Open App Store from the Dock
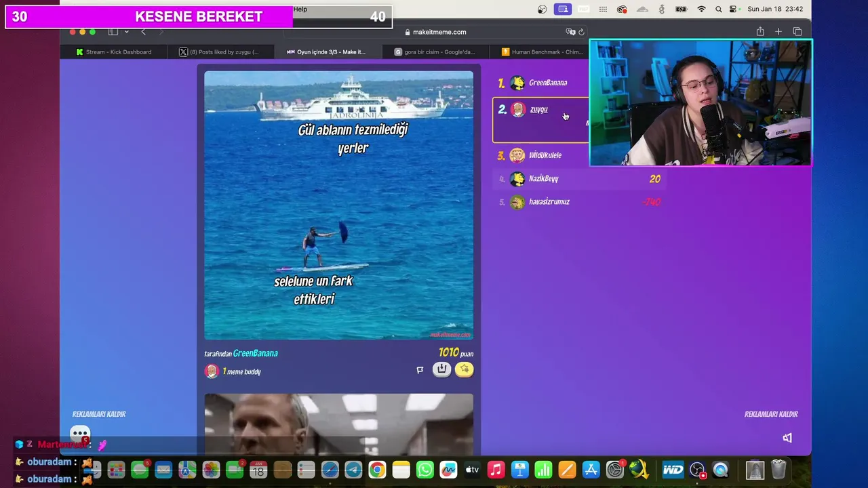868x488 pixels. [x=591, y=470]
